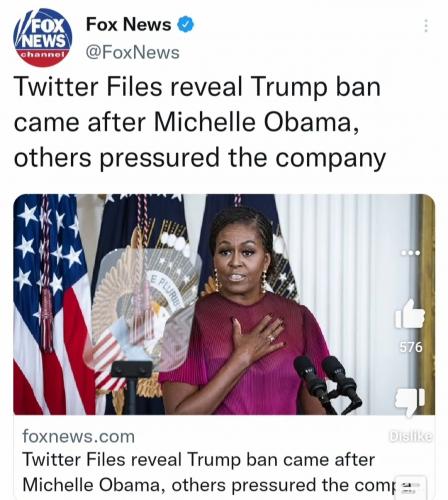Click the main tweet headline text
448x500 pixels.
(200, 123)
